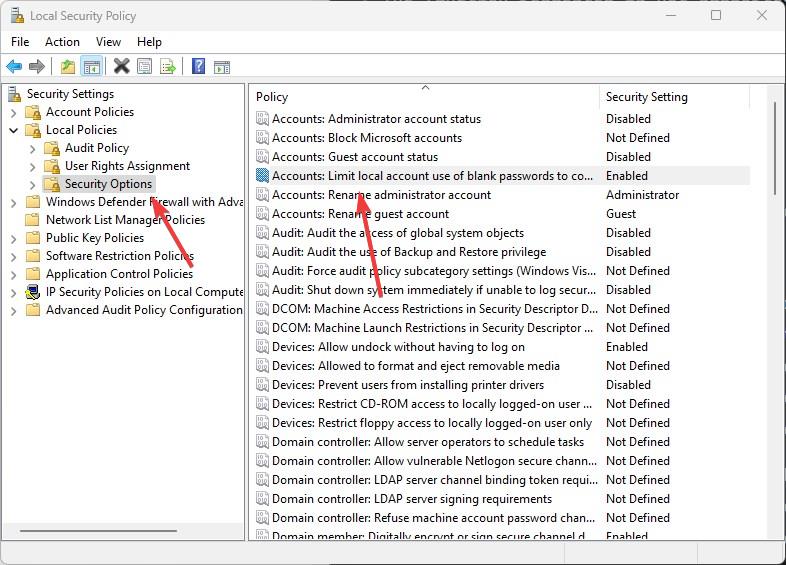Click the tree pane horizontal scrollbar

pyautogui.click(x=98, y=530)
